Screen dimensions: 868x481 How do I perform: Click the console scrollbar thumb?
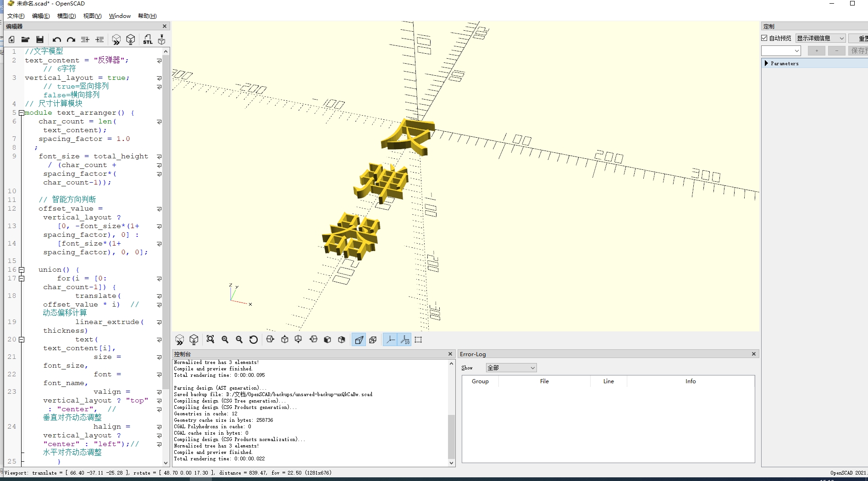pos(451,436)
